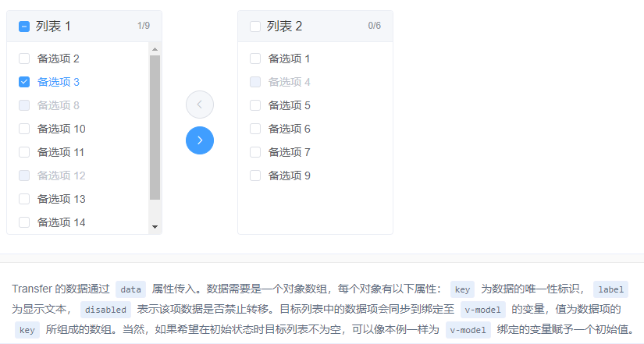Screen dimensions: 644x344
Task: Check the 备选项 5 checkbox
Action: point(255,105)
